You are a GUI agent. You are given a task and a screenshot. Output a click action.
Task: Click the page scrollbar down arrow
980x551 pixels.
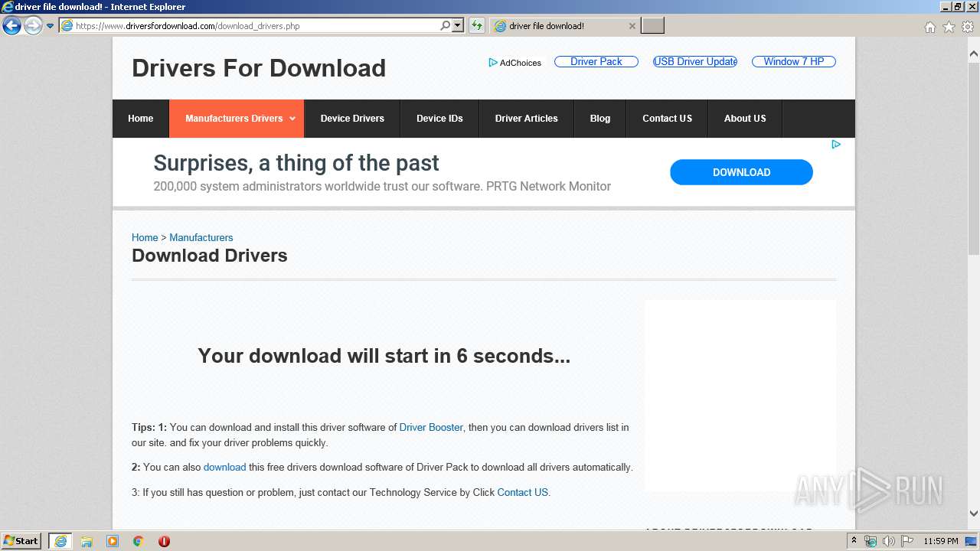pos(974,514)
